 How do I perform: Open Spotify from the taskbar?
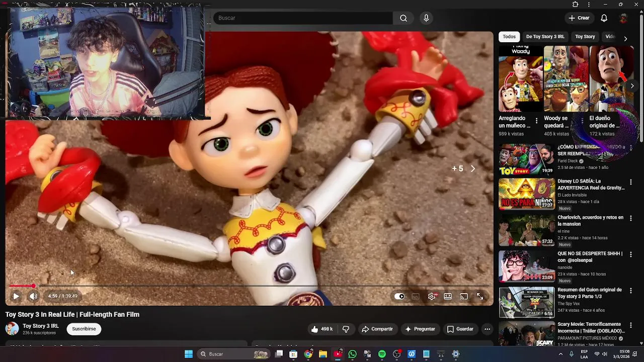point(382,354)
